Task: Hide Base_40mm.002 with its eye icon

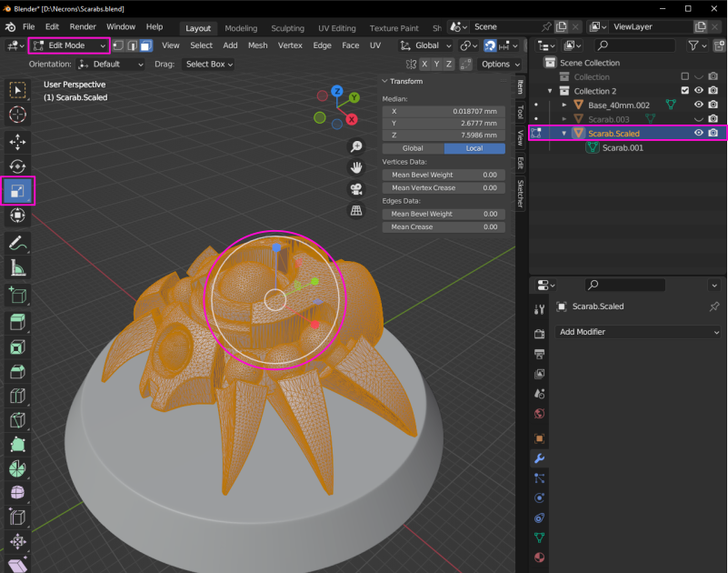Action: pyautogui.click(x=699, y=105)
